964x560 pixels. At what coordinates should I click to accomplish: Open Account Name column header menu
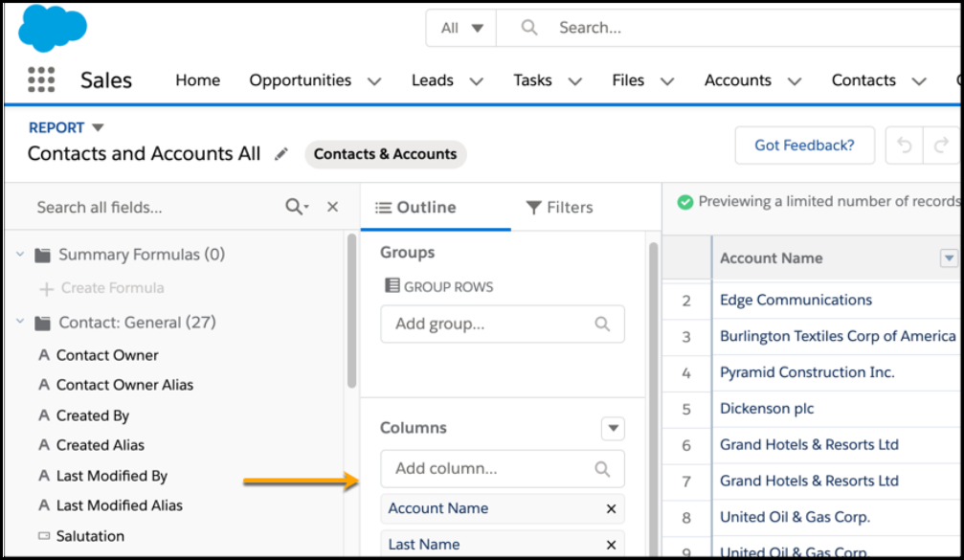click(948, 258)
